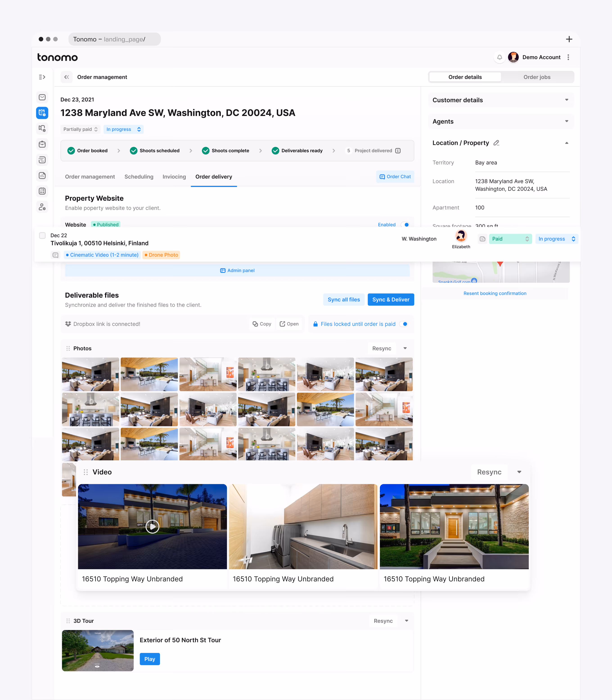Viewport: 612px width, 700px height.
Task: Toggle Files locked until order is paid
Action: coord(404,324)
